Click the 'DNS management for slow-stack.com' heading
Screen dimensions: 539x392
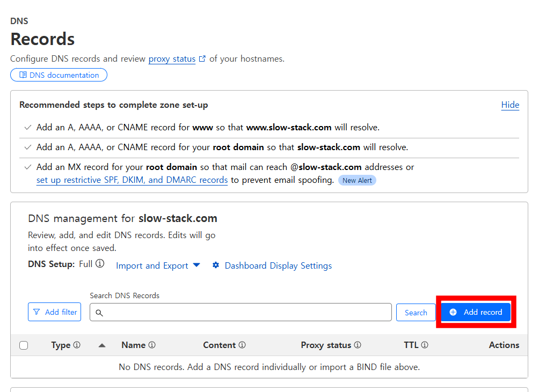pos(122,218)
